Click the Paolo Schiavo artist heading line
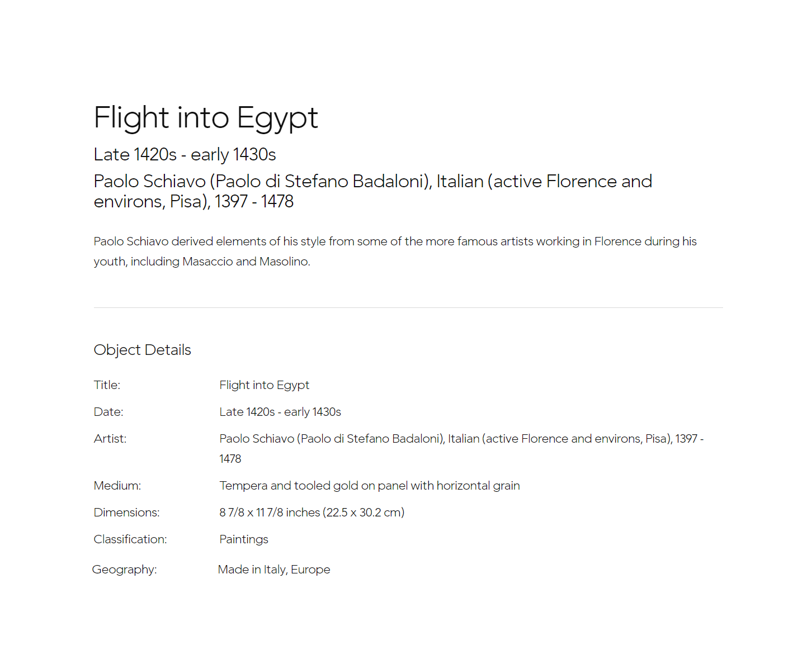812x664 pixels. point(373,191)
